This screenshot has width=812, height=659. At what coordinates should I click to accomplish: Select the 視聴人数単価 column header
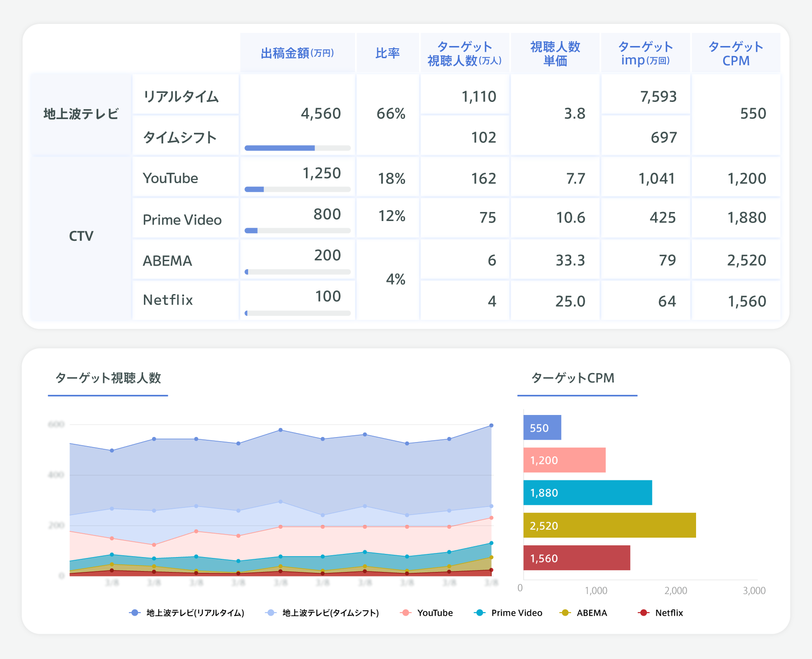point(555,53)
